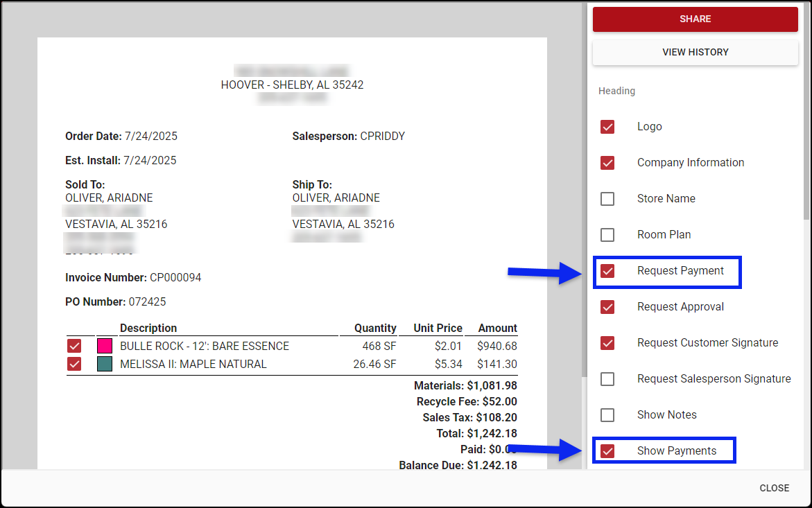The height and width of the screenshot is (508, 812).
Task: Toggle Request Customer Signature checkbox
Action: (x=607, y=343)
